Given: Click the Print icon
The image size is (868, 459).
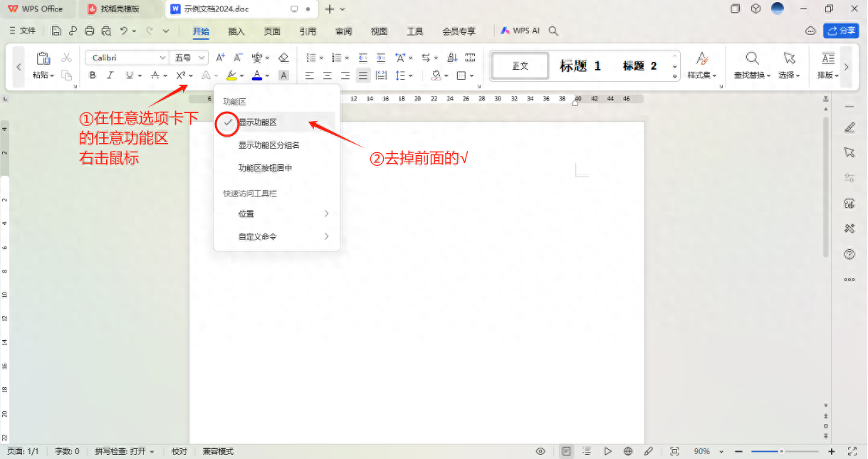Looking at the screenshot, I should [x=90, y=31].
